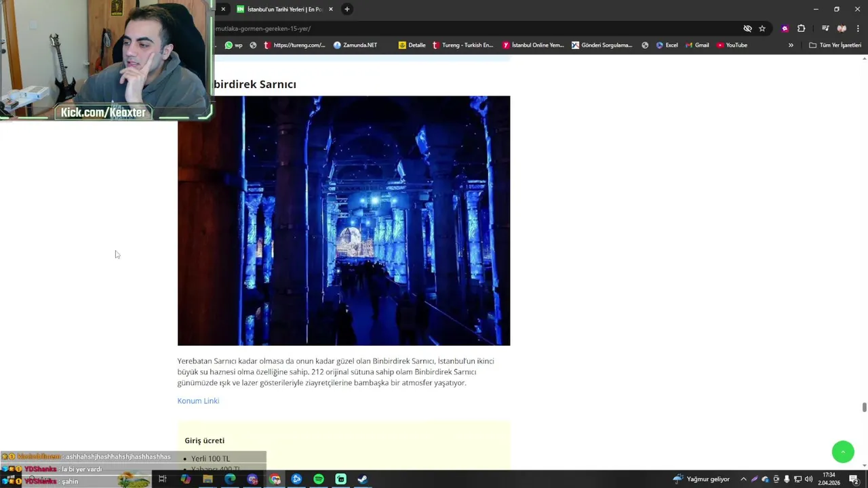Screen dimensions: 868x488
Task: Open the Yağmur geliyor weather widget
Action: click(x=701, y=479)
